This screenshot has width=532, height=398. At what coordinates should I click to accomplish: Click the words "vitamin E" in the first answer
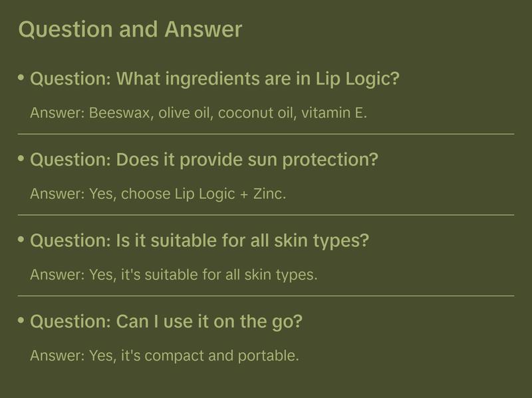(334, 113)
